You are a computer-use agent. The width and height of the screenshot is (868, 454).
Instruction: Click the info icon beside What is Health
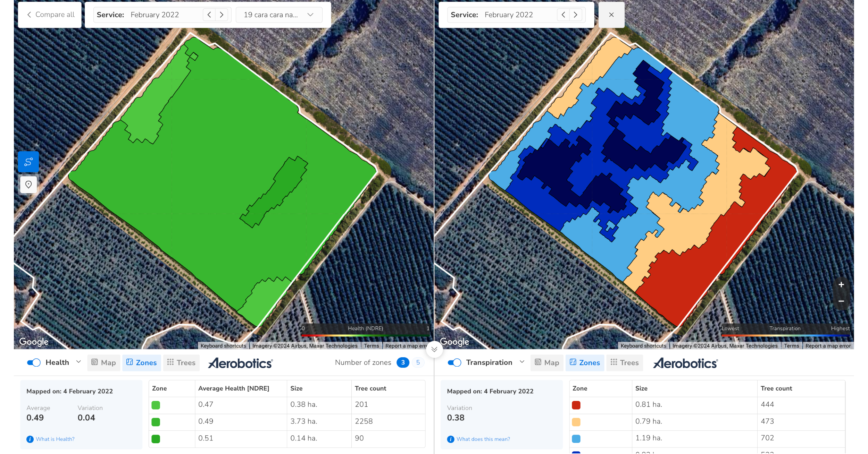[30, 439]
